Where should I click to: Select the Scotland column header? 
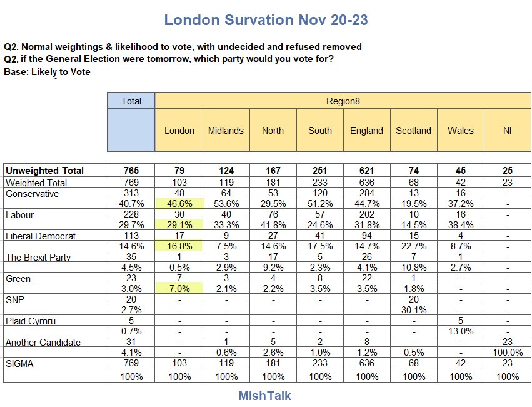tap(413, 131)
